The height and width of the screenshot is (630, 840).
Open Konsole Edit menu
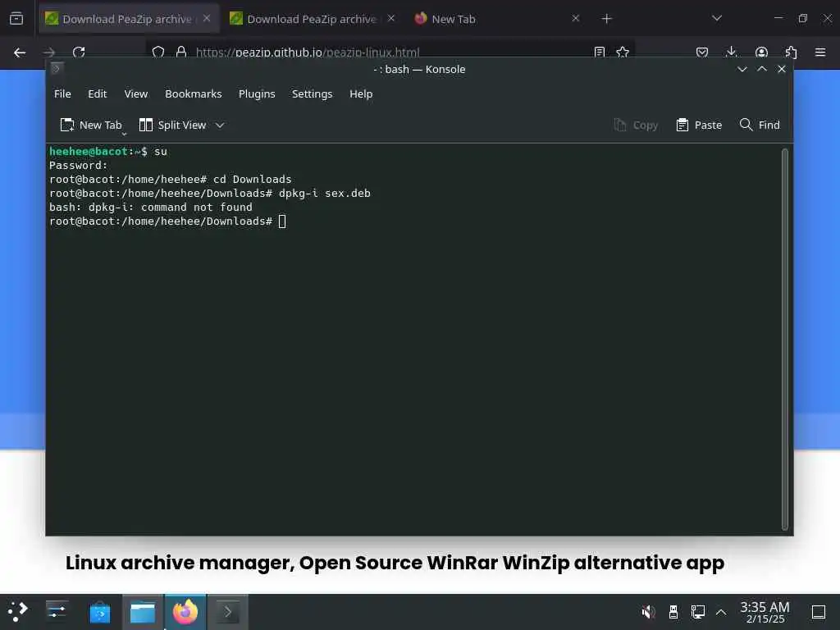(x=97, y=94)
